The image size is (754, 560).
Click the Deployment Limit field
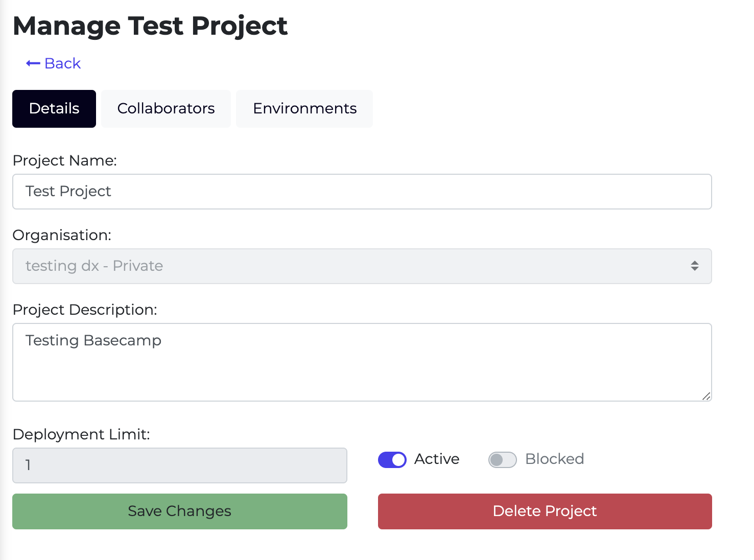[x=180, y=465]
